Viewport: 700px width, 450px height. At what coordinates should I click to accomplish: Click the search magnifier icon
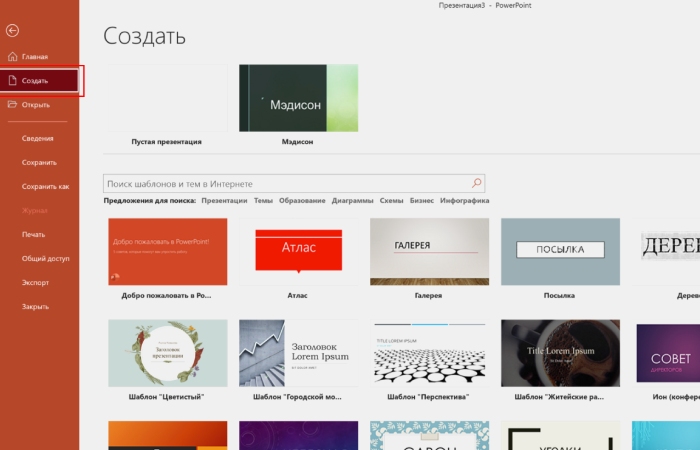pyautogui.click(x=477, y=183)
